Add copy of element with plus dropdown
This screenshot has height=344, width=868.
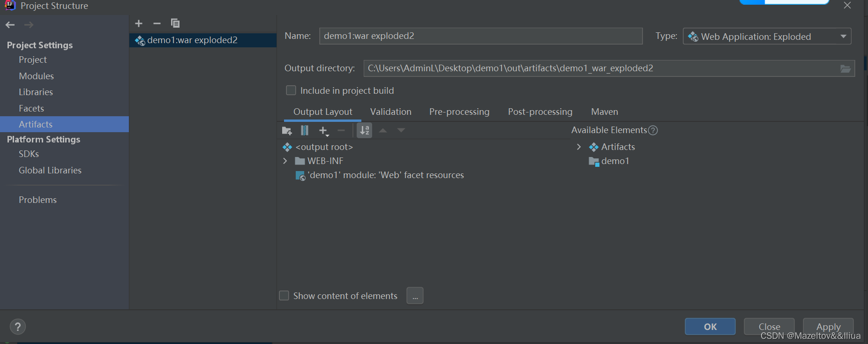point(324,131)
